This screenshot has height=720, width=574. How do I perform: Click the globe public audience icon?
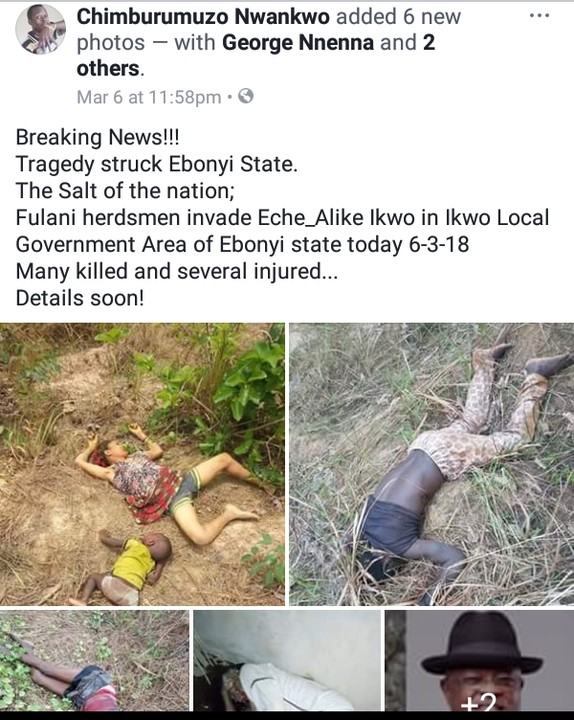tap(246, 96)
